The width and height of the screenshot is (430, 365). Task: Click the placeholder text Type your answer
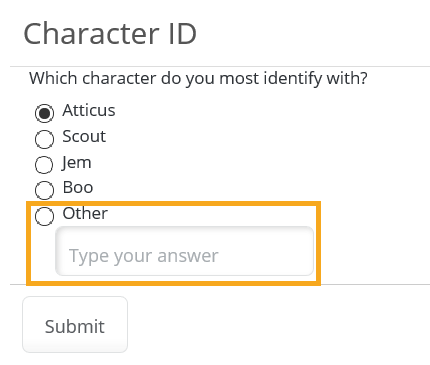144,256
